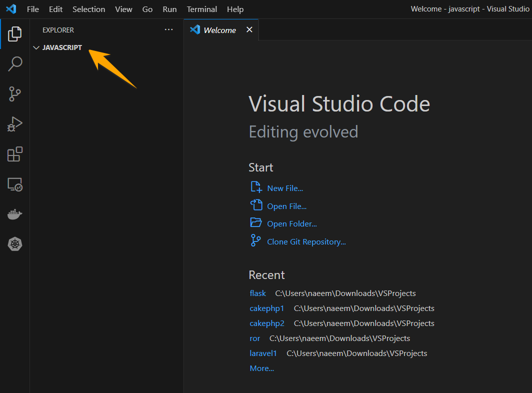Image resolution: width=532 pixels, height=393 pixels.
Task: Open recent project cakephp1
Action: 266,308
